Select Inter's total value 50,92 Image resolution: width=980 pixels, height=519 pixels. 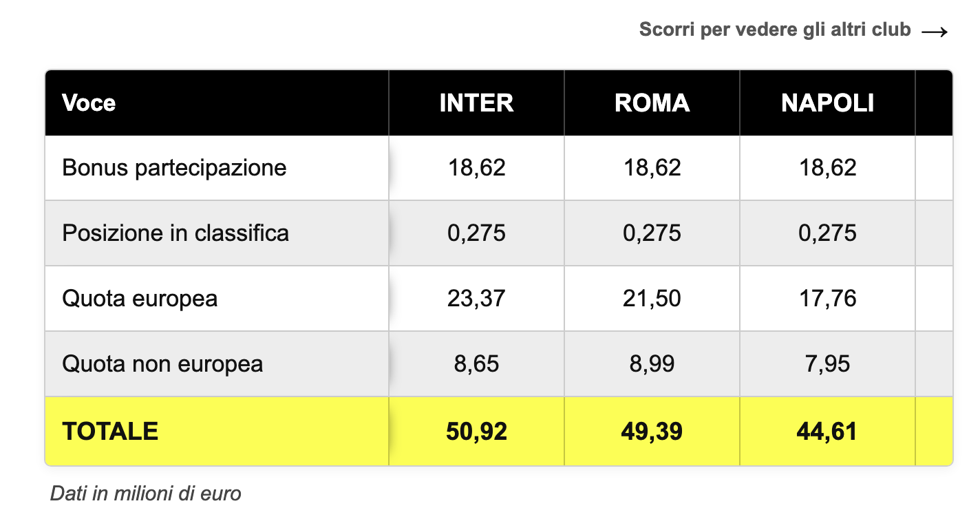pyautogui.click(x=476, y=432)
